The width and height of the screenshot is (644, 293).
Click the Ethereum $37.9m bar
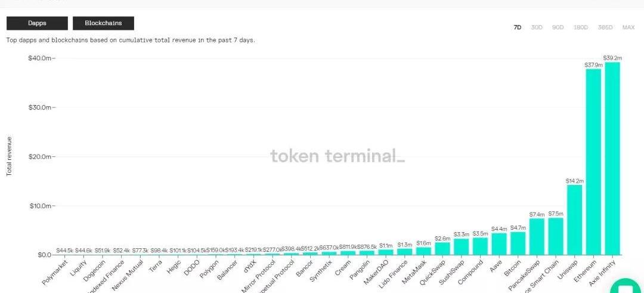coord(593,162)
